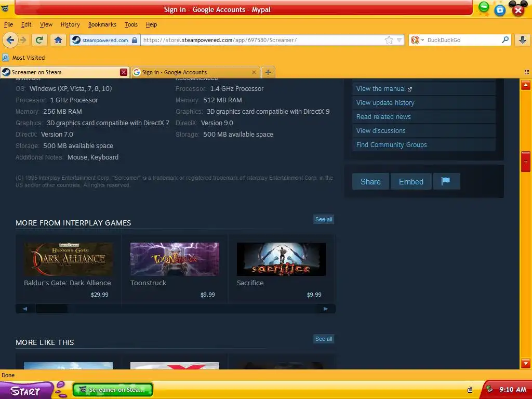Click the page scrollbar up arrow
Viewport: 532px width, 399px height.
click(x=526, y=85)
